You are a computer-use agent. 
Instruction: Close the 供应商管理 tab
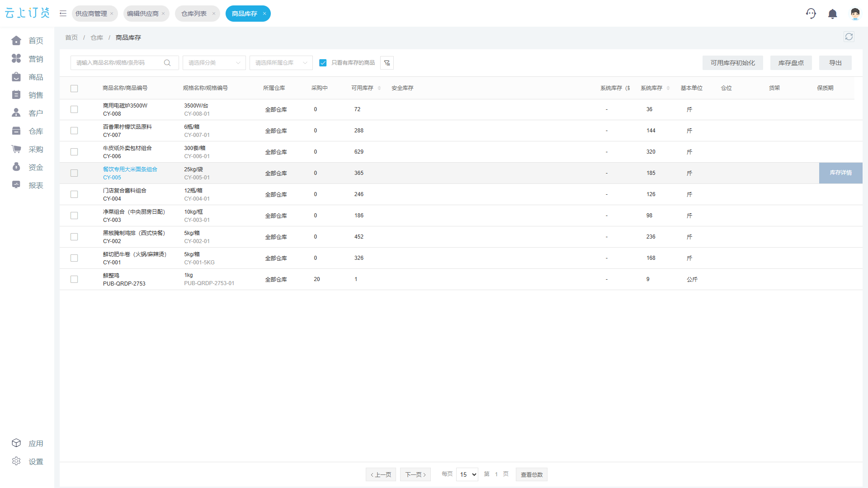(112, 14)
